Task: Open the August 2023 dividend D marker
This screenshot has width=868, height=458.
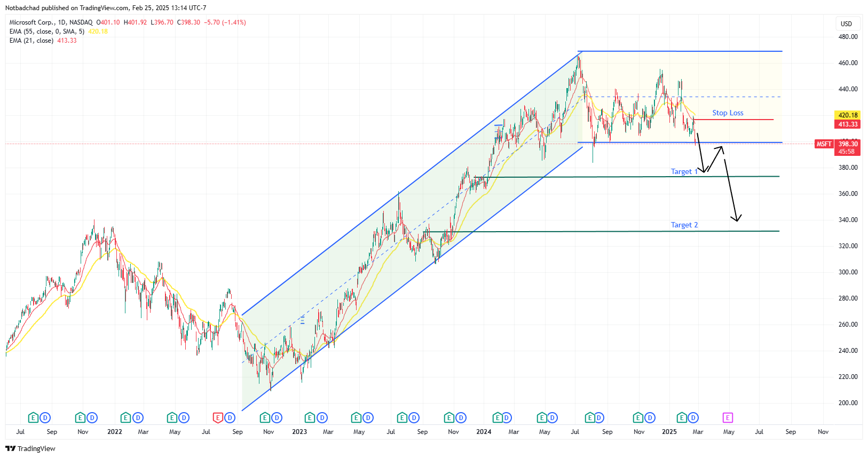Action: click(x=414, y=417)
